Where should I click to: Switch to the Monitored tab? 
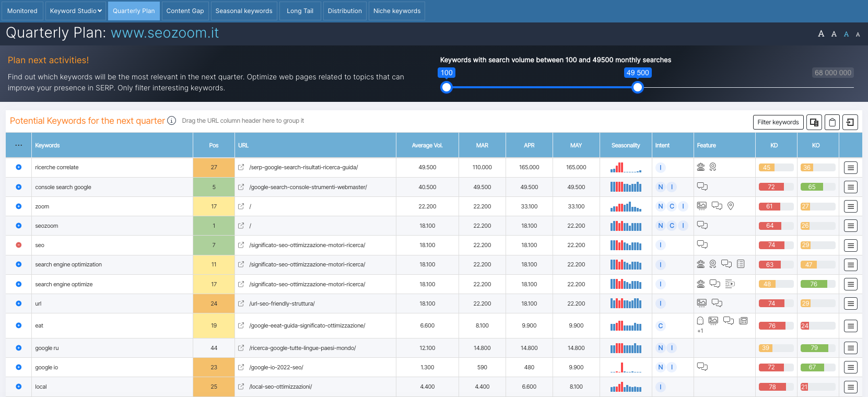click(22, 11)
